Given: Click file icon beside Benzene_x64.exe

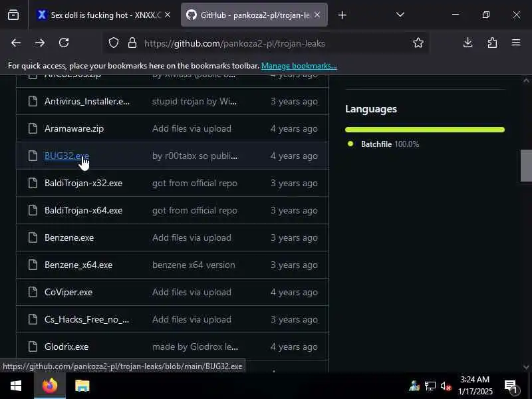Looking at the screenshot, I should point(33,265).
